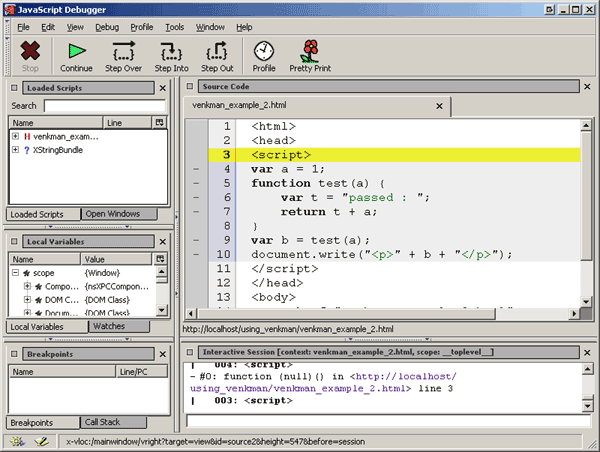
Task: Set breakpoint in margin at line 6
Action: [x=196, y=197]
